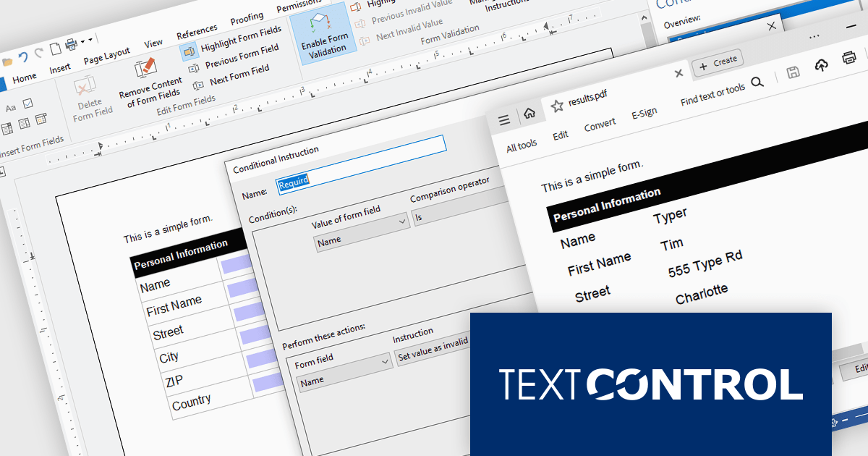Click the checkbox form field insert icon
868x456 pixels.
coord(28,104)
